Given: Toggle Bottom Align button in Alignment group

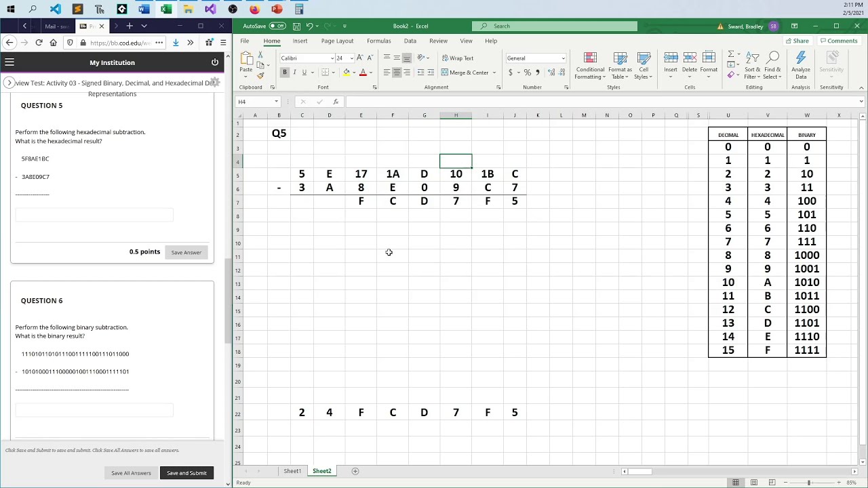Looking at the screenshot, I should coord(407,58).
